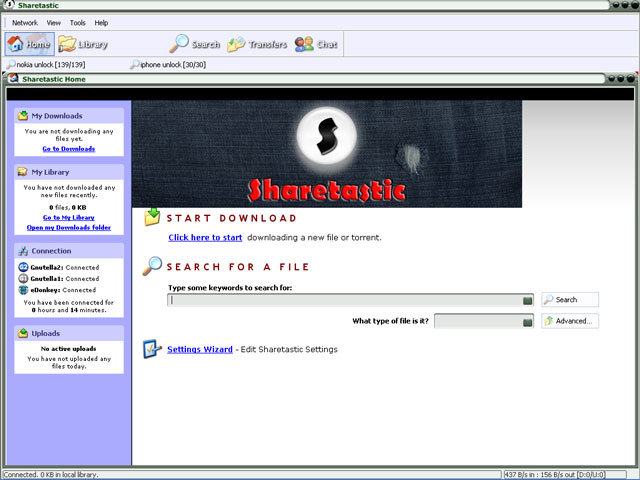This screenshot has width=640, height=480.
Task: Click the Sharetastic logo banner
Action: pyautogui.click(x=327, y=154)
